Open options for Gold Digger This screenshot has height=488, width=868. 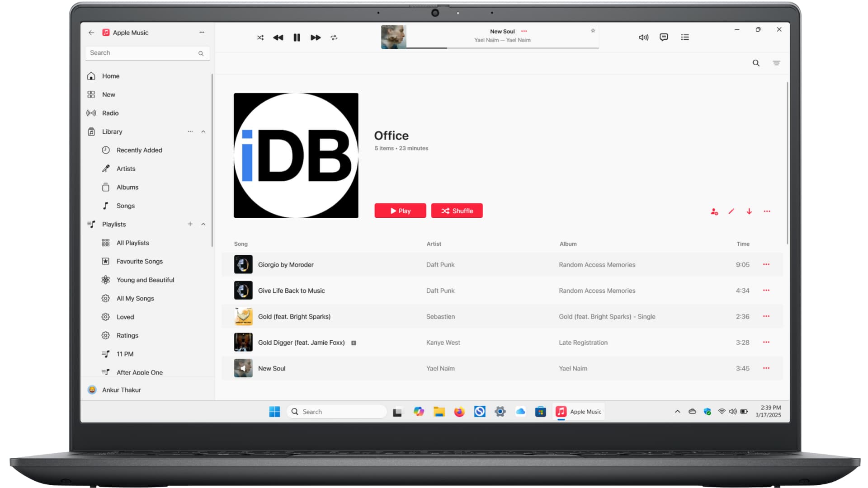click(x=766, y=343)
